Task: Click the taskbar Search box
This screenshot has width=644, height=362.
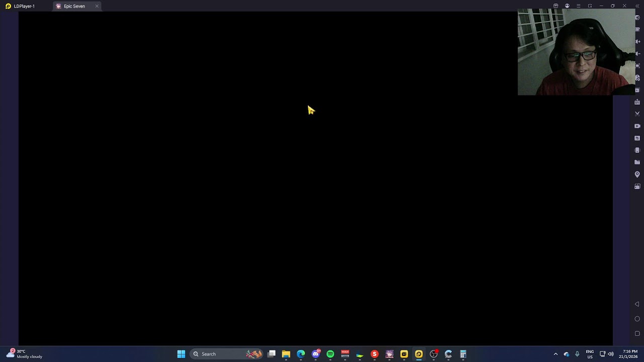Action: click(x=227, y=354)
